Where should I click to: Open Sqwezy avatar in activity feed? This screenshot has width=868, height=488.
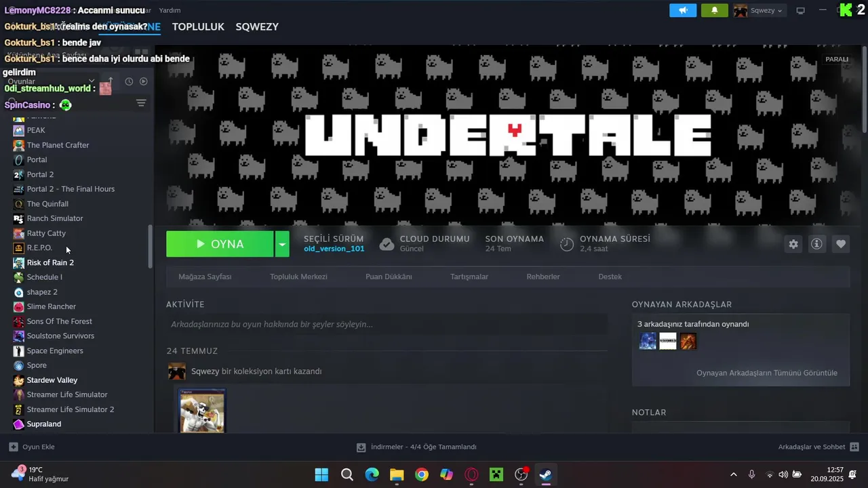tap(177, 371)
